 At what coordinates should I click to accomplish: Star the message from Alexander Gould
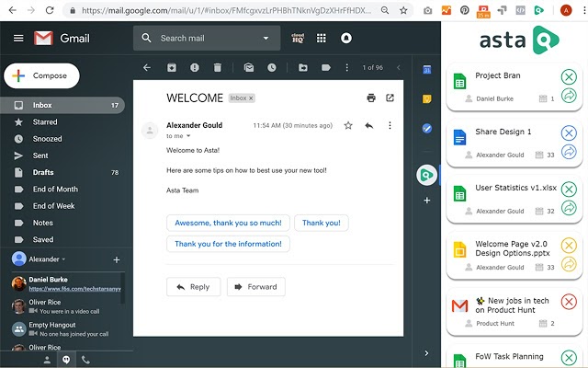click(348, 125)
